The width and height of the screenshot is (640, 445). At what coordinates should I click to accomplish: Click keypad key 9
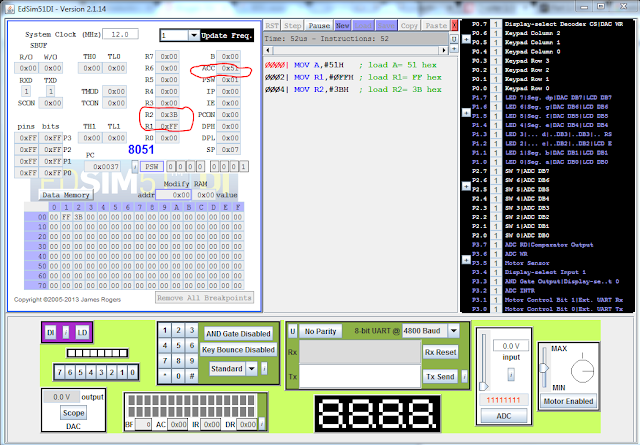(x=191, y=360)
